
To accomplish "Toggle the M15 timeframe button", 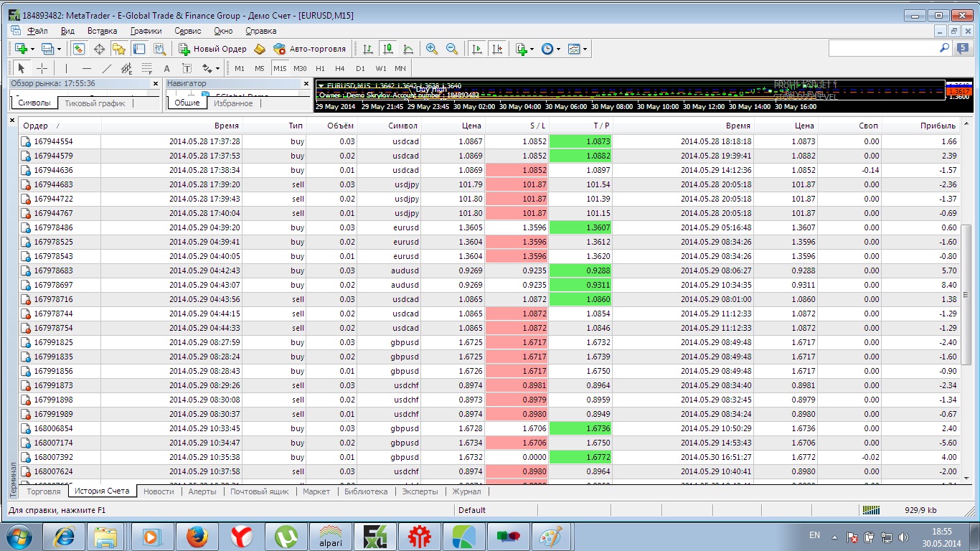I will 280,68.
